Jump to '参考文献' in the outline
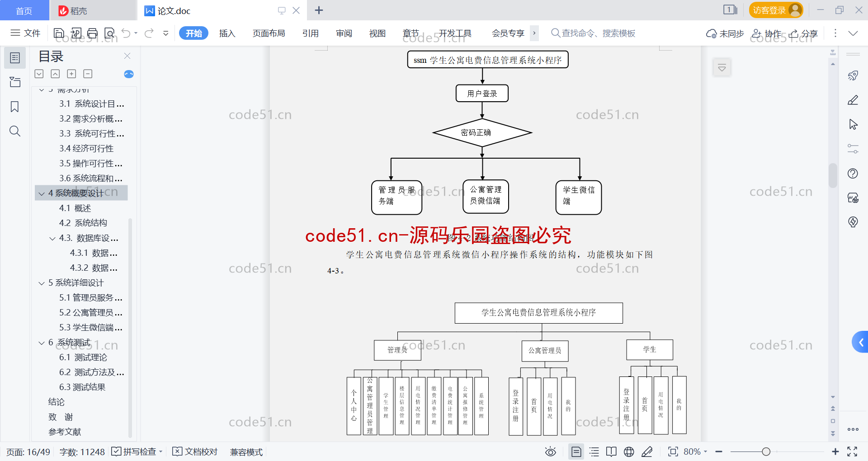The image size is (868, 461). click(65, 432)
